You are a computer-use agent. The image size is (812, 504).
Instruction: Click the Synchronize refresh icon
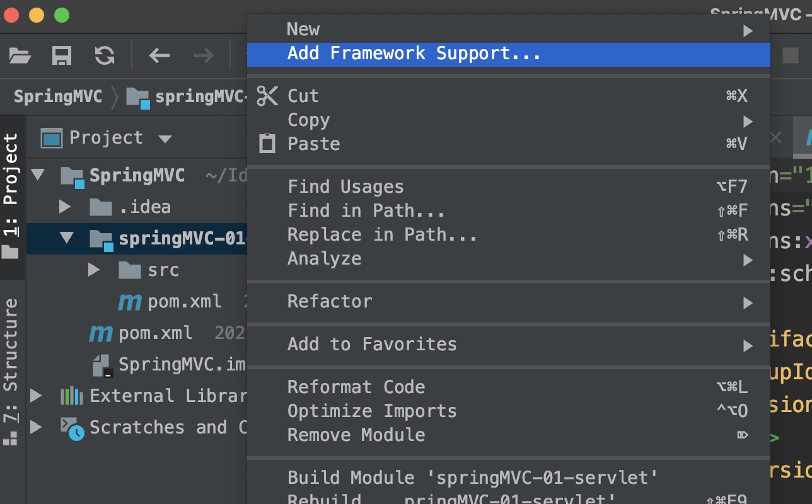[x=104, y=55]
